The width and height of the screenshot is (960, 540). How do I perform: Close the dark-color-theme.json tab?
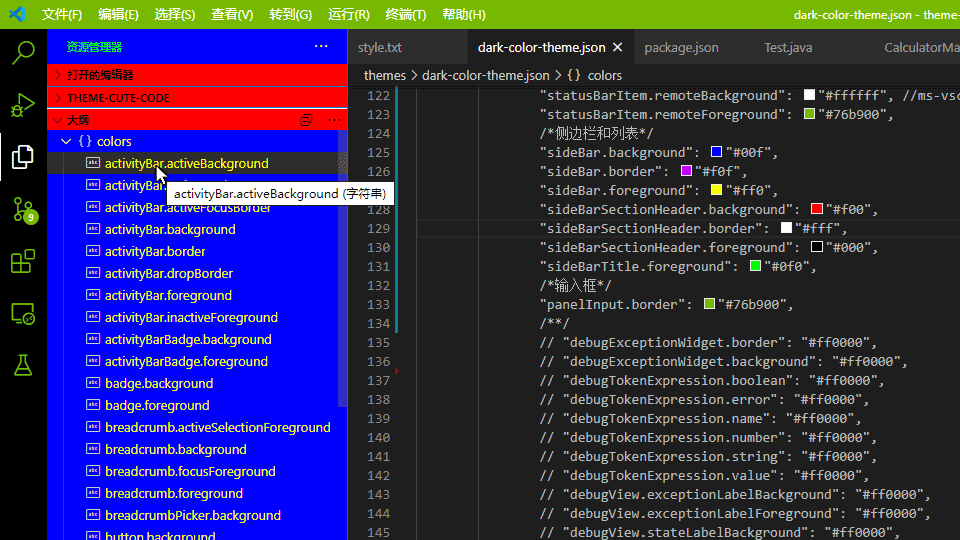pyautogui.click(x=617, y=47)
